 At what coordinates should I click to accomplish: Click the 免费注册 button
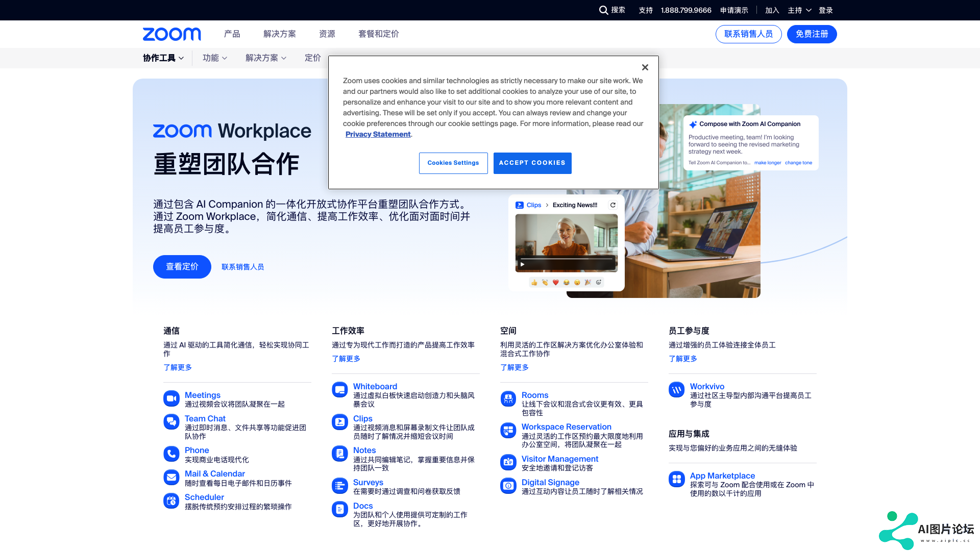point(812,34)
